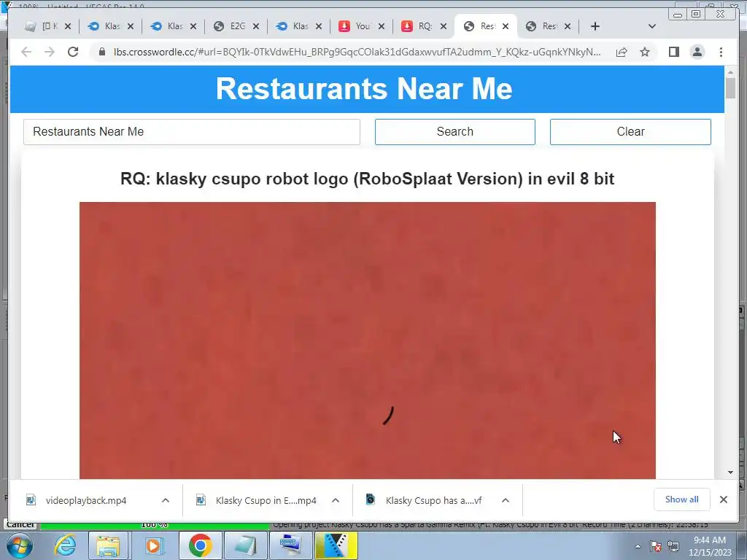The image size is (747, 560).
Task: Open the Chrome profile avatar
Action: pos(697,52)
